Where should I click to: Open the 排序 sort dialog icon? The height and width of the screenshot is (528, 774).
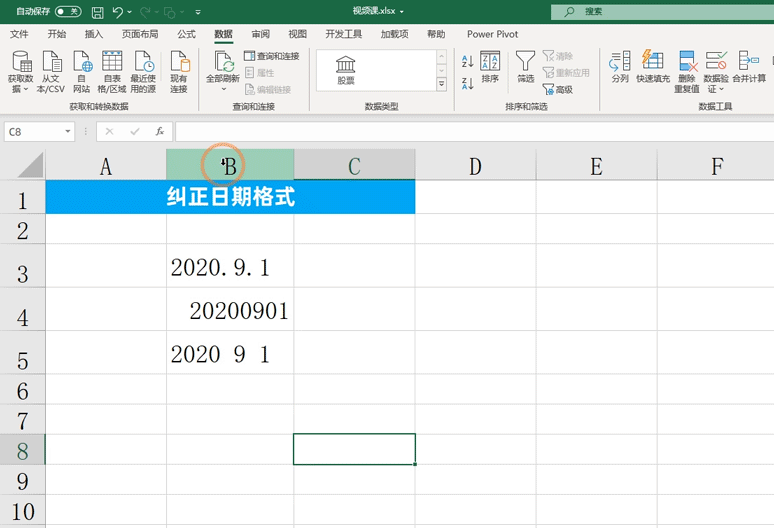pos(490,67)
